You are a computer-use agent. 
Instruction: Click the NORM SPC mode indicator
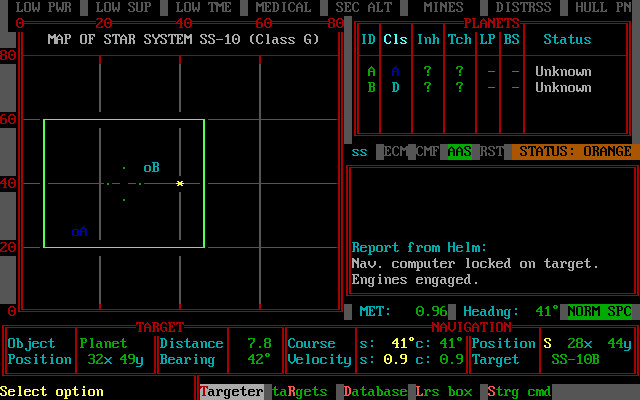[599, 311]
